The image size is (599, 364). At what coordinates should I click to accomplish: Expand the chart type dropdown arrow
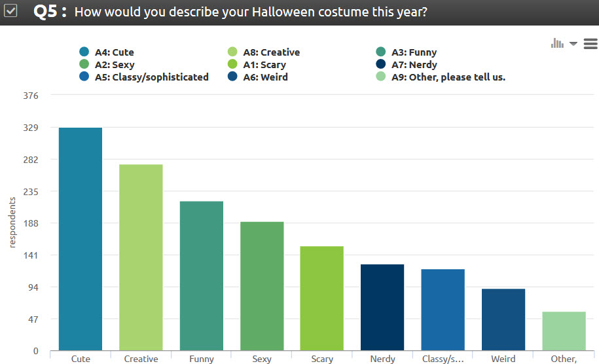coord(573,44)
